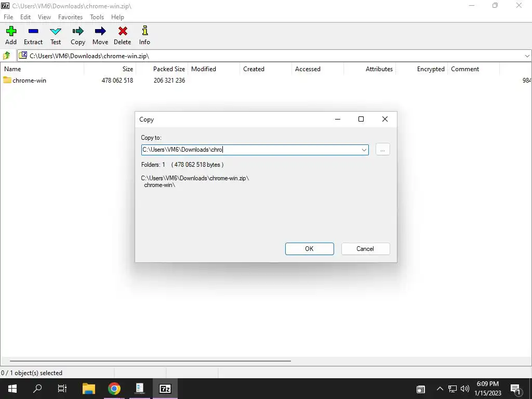Screen dimensions: 532x399
Task: Minimize the Copy dialog
Action: pyautogui.click(x=338, y=119)
